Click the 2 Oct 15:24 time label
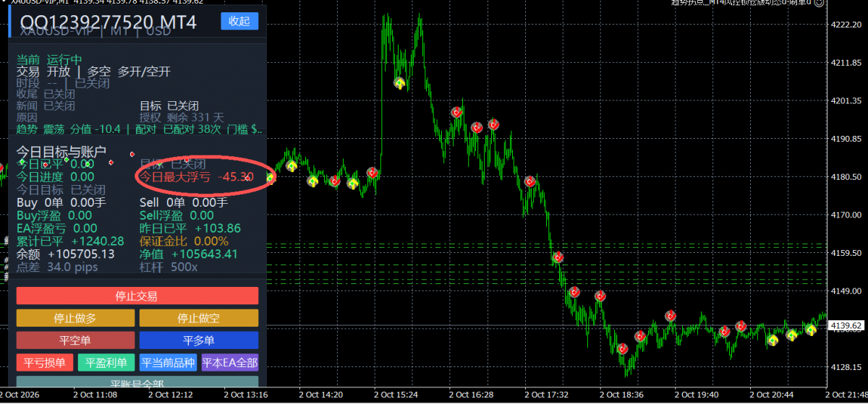 (x=394, y=395)
